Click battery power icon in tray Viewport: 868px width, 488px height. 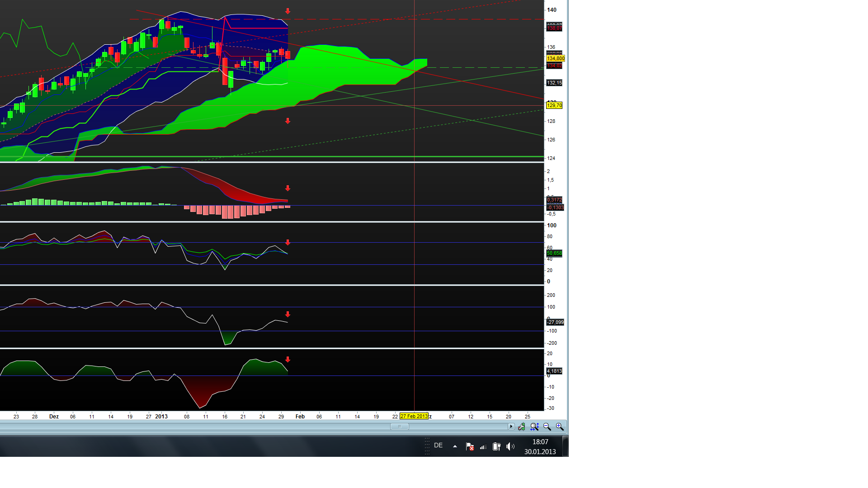pos(496,446)
